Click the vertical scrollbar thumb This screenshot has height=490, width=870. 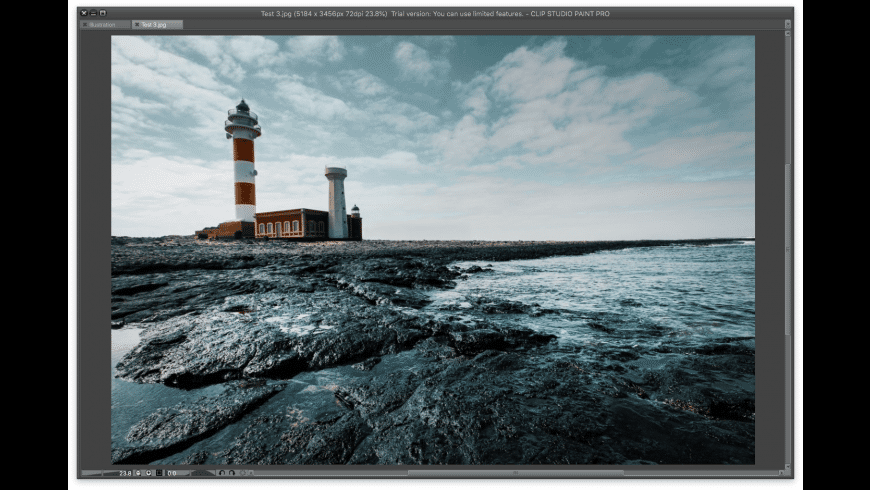click(787, 250)
